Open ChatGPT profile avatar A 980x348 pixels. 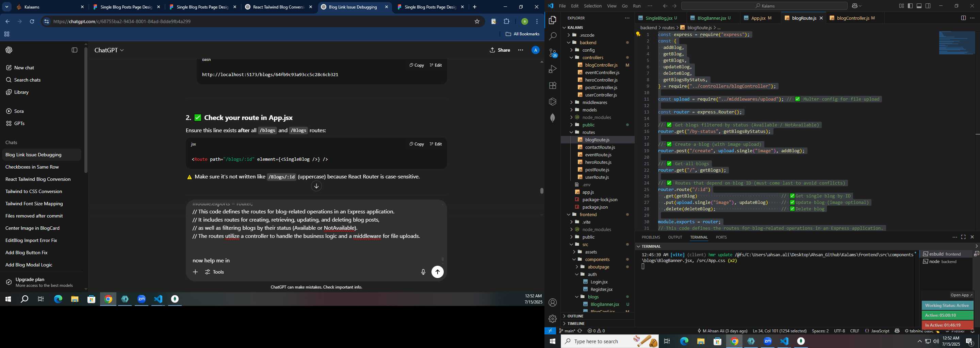(535, 50)
